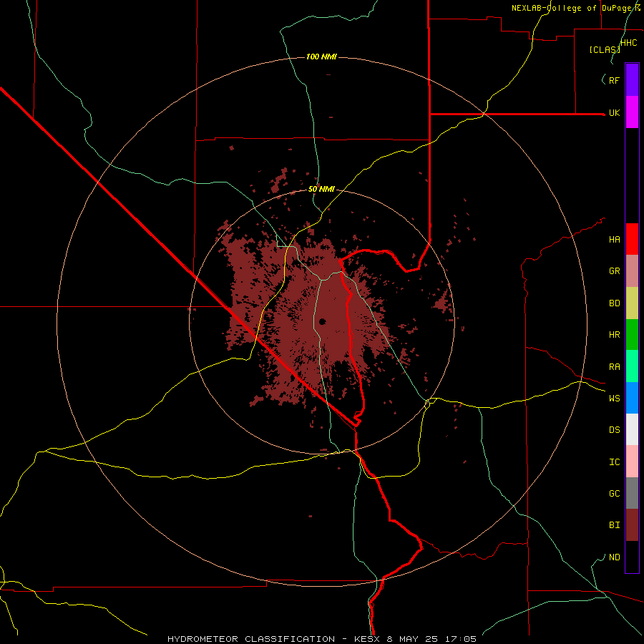Viewport: 644px width, 644px height.
Task: Click the 'ND' legend label
Action: pyautogui.click(x=615, y=557)
